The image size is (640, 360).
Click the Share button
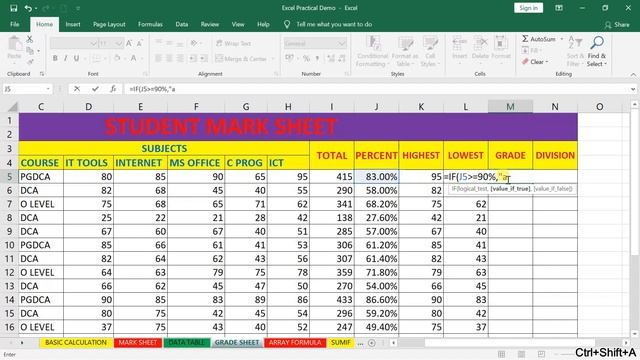[x=617, y=25]
